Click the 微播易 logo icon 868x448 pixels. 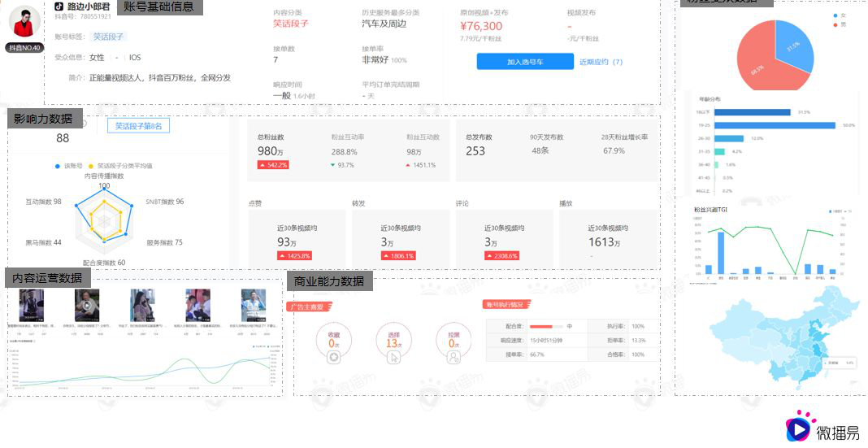[x=800, y=428]
